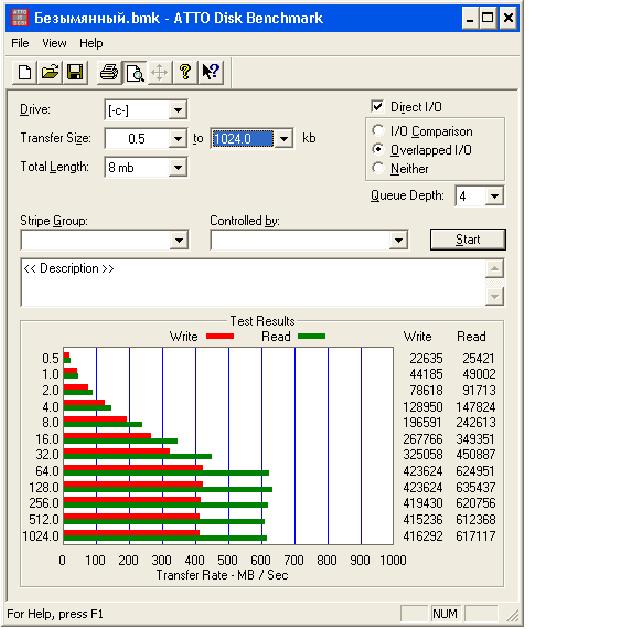Save results with the floppy disk icon
Screen dimensions: 640x629
coord(74,72)
